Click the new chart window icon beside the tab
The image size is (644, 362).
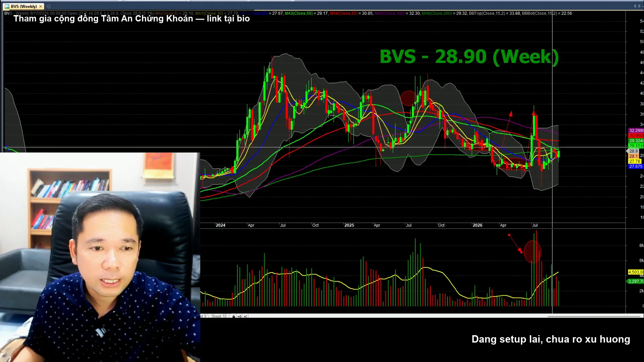(49, 6)
